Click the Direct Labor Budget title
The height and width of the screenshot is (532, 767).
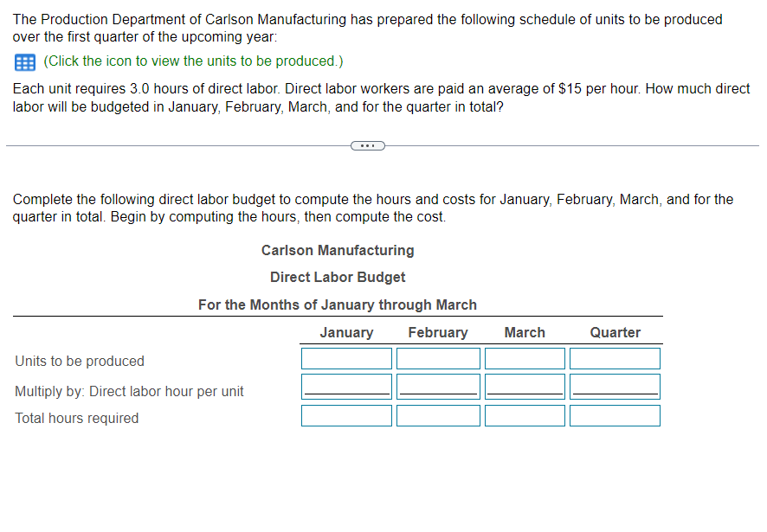pos(338,278)
